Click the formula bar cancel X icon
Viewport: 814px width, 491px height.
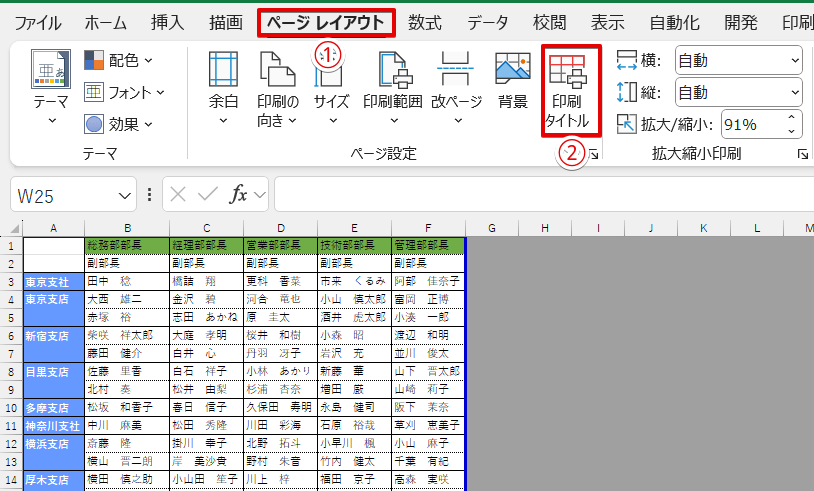tap(178, 195)
